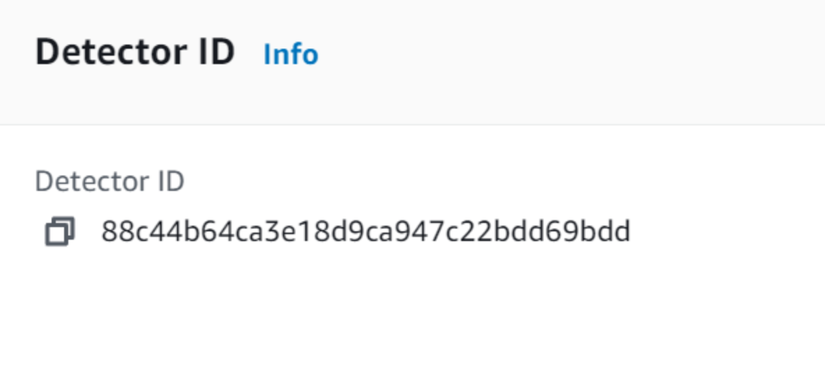Click the copy icon beneath the Detector ID label
Image resolution: width=825 pixels, height=379 pixels.
click(60, 232)
